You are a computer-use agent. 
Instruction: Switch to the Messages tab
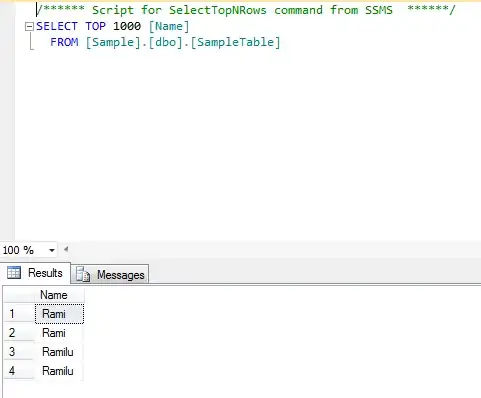[110, 275]
